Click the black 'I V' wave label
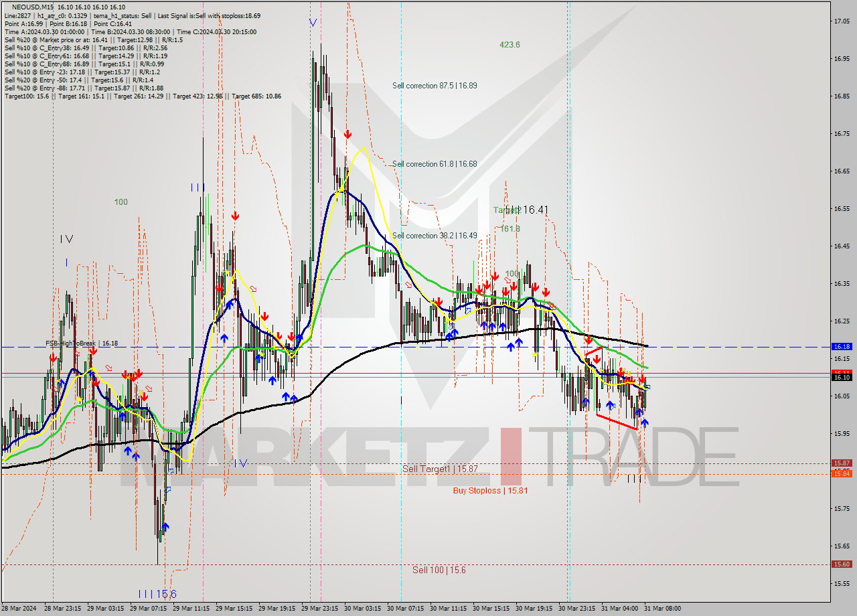857x616 pixels. (x=66, y=239)
